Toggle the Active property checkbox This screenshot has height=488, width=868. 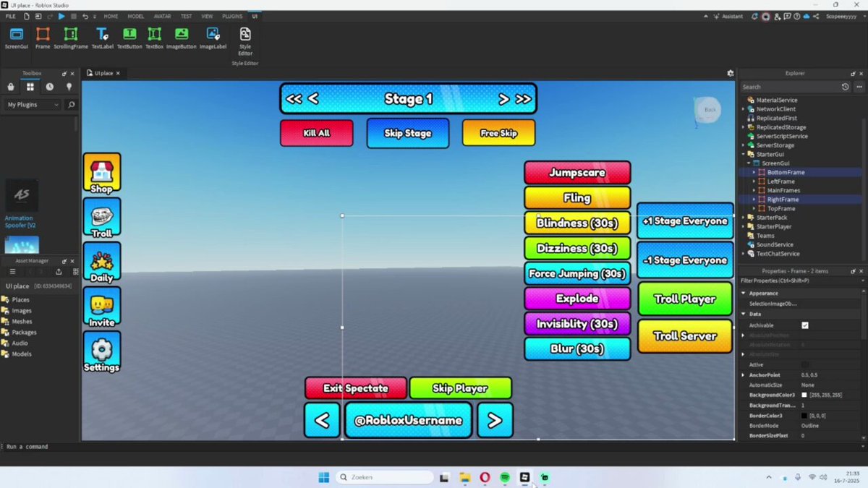[x=805, y=364]
